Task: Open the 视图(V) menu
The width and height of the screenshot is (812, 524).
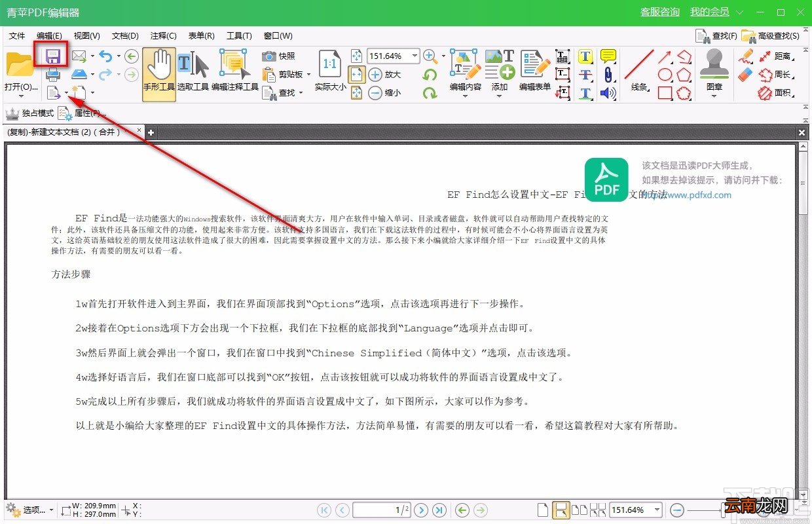Action: click(86, 35)
